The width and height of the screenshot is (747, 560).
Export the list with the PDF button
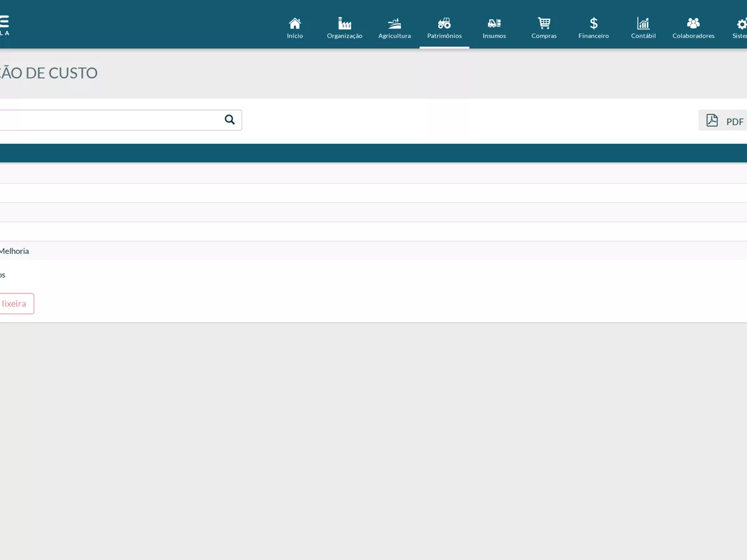click(723, 121)
